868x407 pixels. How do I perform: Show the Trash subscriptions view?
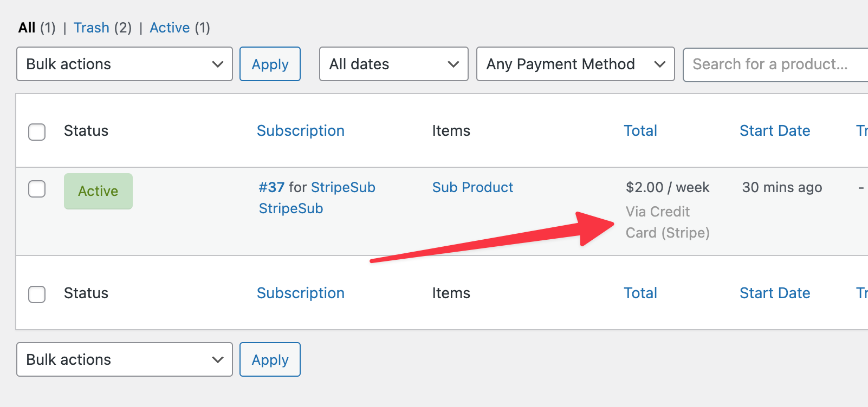tap(92, 28)
